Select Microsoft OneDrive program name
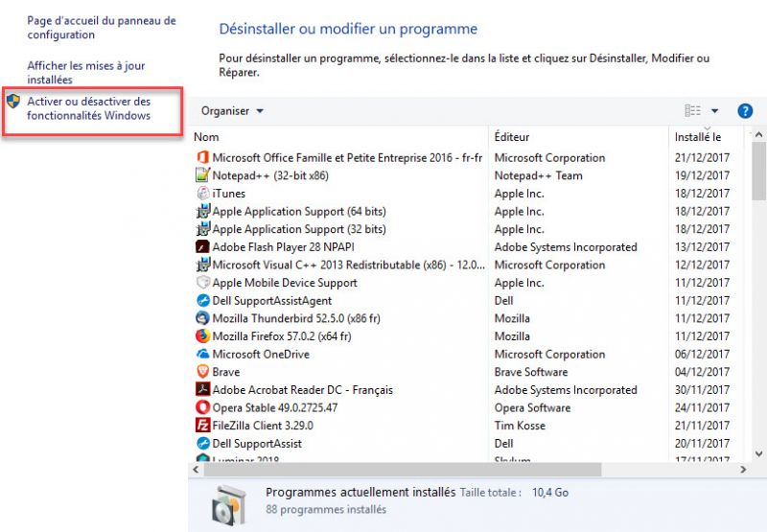Screen dimensions: 767x532 coord(261,354)
